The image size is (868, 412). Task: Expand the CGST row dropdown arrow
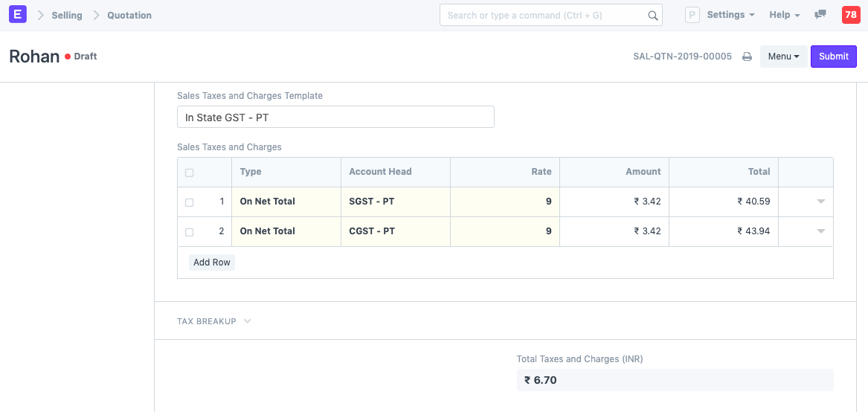click(820, 231)
